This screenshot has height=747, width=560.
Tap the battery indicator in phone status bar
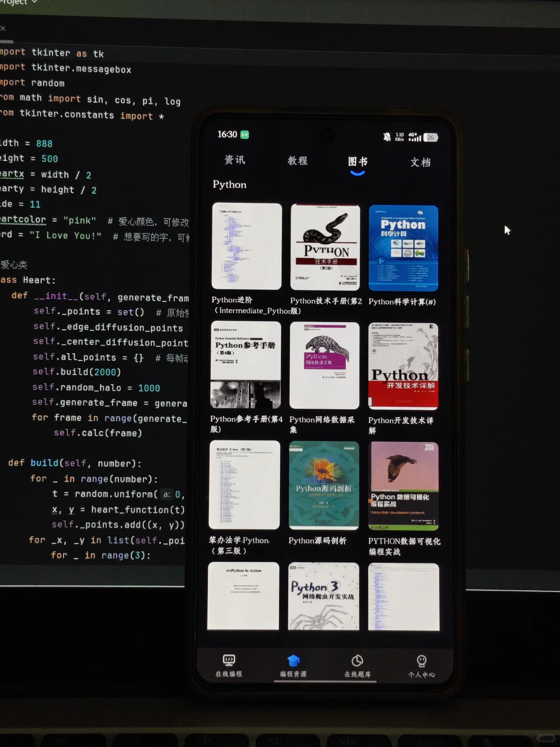tap(431, 137)
